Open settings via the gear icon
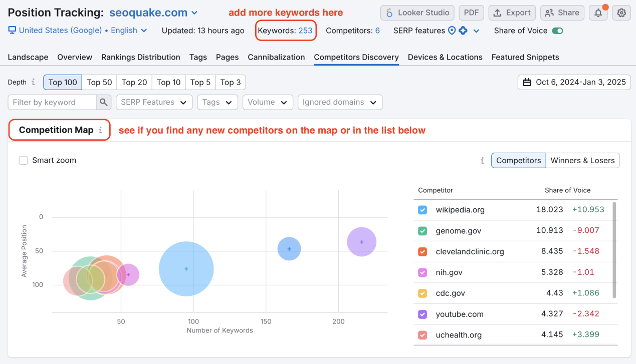 coord(621,13)
